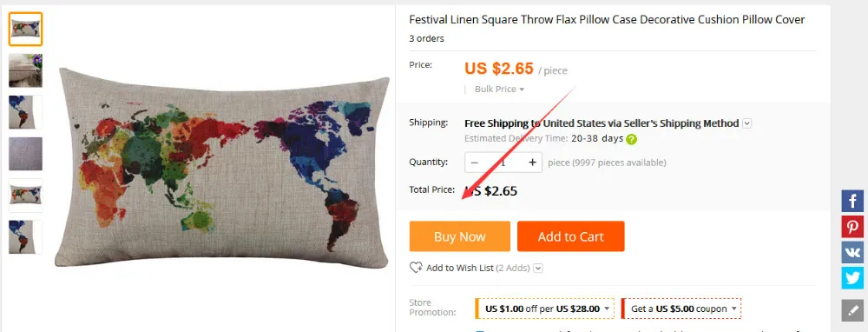Share product on Facebook icon
This screenshot has width=868, height=332.
click(x=852, y=201)
